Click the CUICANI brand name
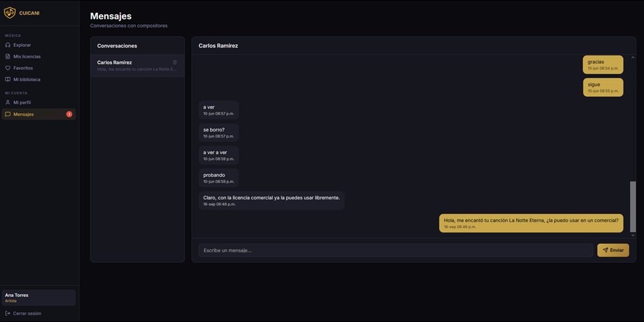The width and height of the screenshot is (644, 322). (29, 13)
